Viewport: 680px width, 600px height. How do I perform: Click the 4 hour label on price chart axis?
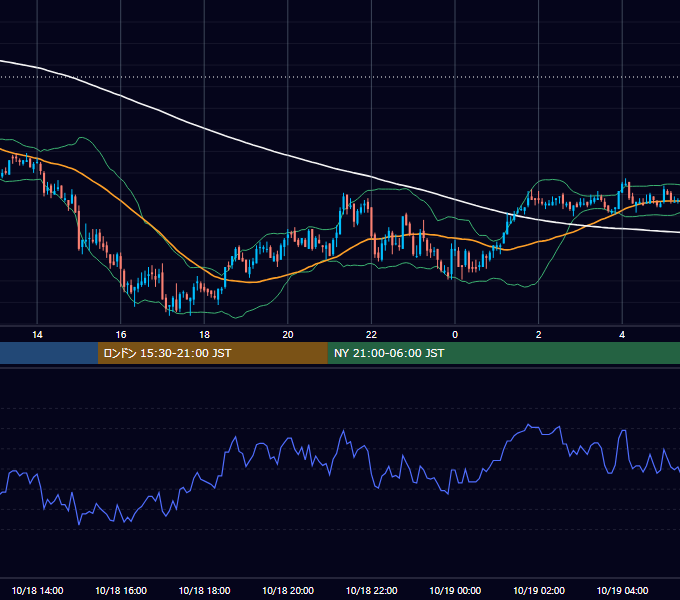coord(622,335)
